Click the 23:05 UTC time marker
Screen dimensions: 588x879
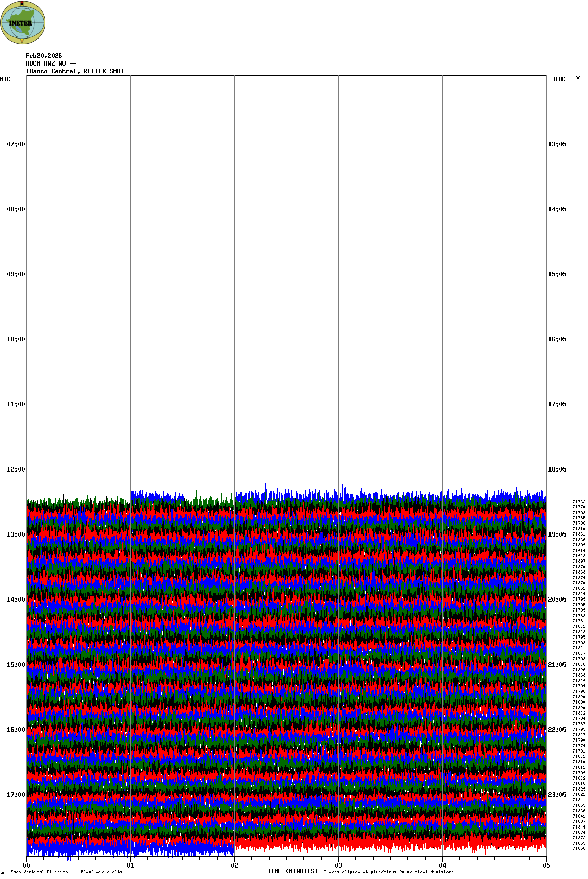557,795
